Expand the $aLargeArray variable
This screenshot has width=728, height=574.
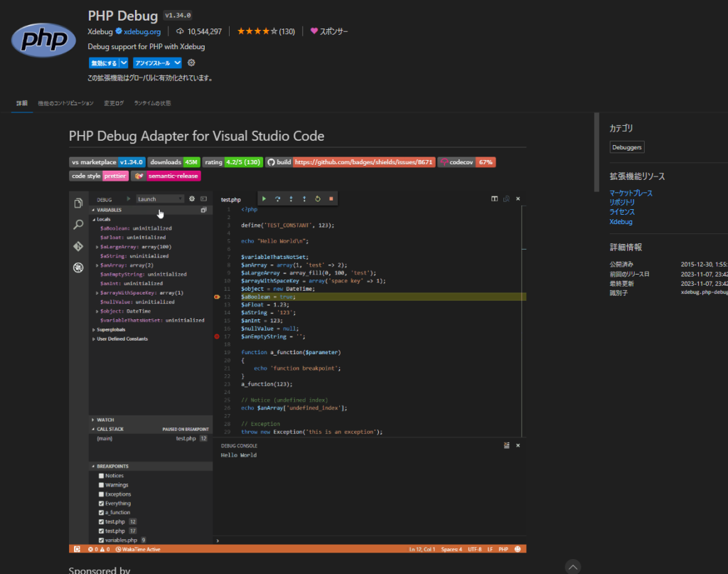click(x=97, y=247)
